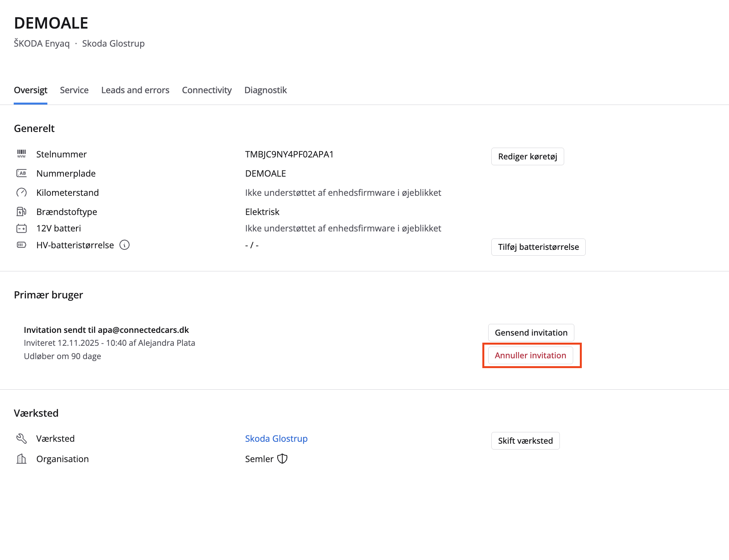The image size is (729, 560).
Task: Click Gensend invitation
Action: pyautogui.click(x=531, y=332)
